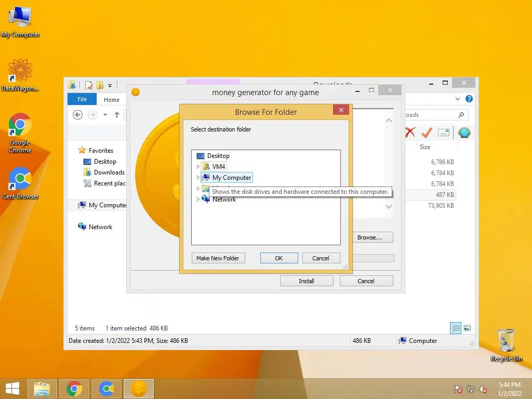Click Explorer's up arrow
This screenshot has width=532, height=399.
(x=117, y=115)
